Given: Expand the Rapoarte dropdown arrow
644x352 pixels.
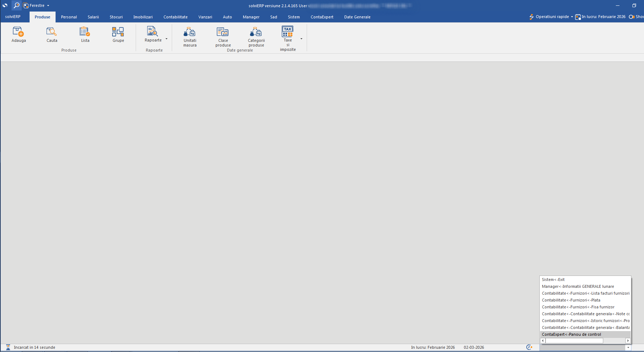Looking at the screenshot, I should pos(166,39).
